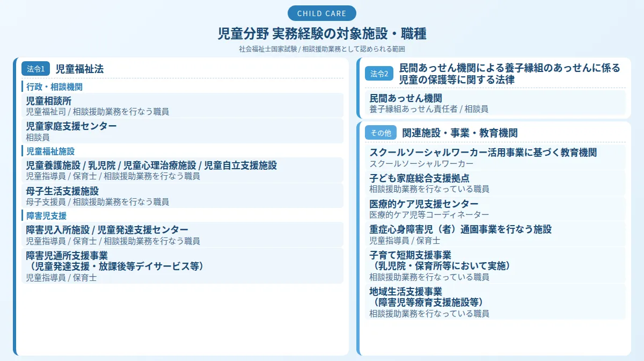
Task: Click 相談員 under 児童家庭支援センター
Action: 38,138
